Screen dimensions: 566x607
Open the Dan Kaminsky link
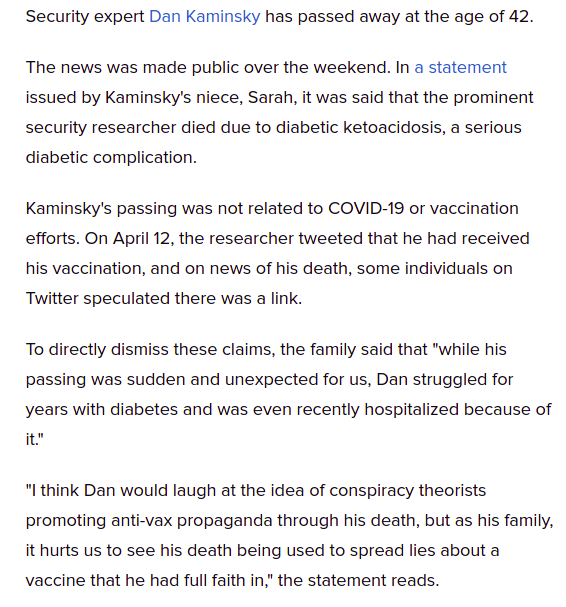pyautogui.click(x=204, y=17)
